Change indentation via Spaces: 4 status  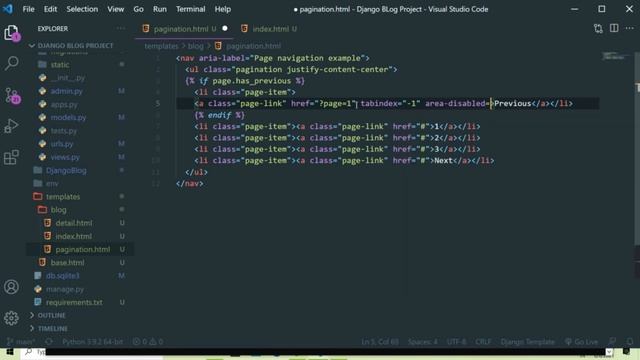coord(422,342)
